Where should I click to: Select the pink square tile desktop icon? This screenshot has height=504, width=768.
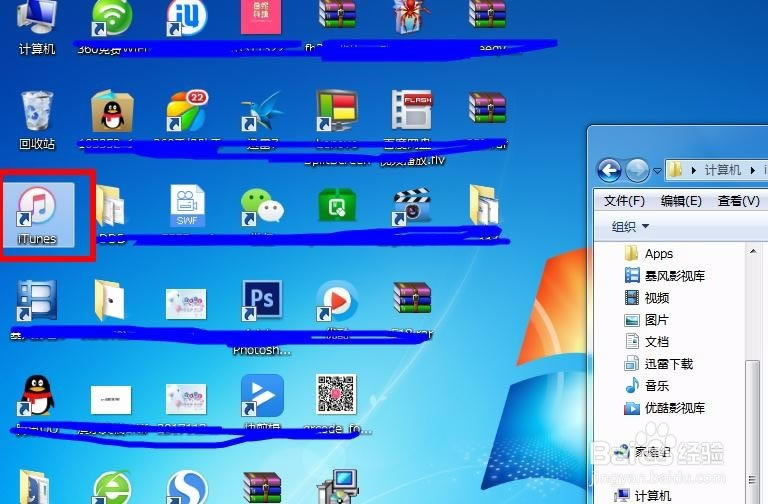pyautogui.click(x=261, y=17)
